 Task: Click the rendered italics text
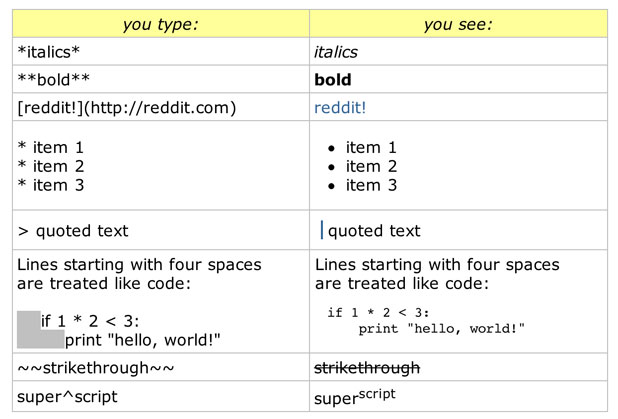point(336,52)
